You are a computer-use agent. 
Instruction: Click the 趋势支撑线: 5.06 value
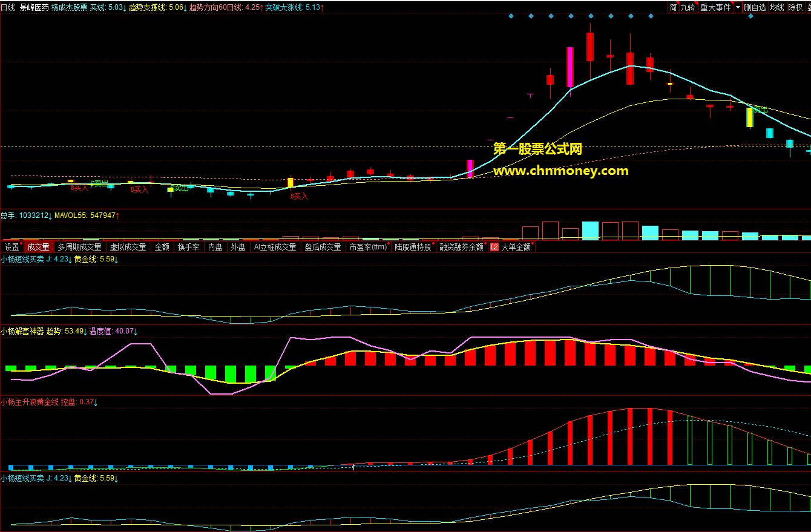coord(157,7)
